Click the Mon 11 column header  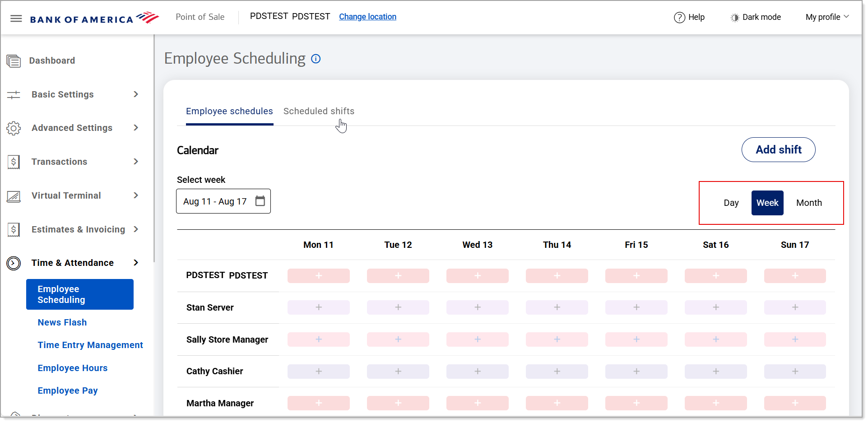319,245
